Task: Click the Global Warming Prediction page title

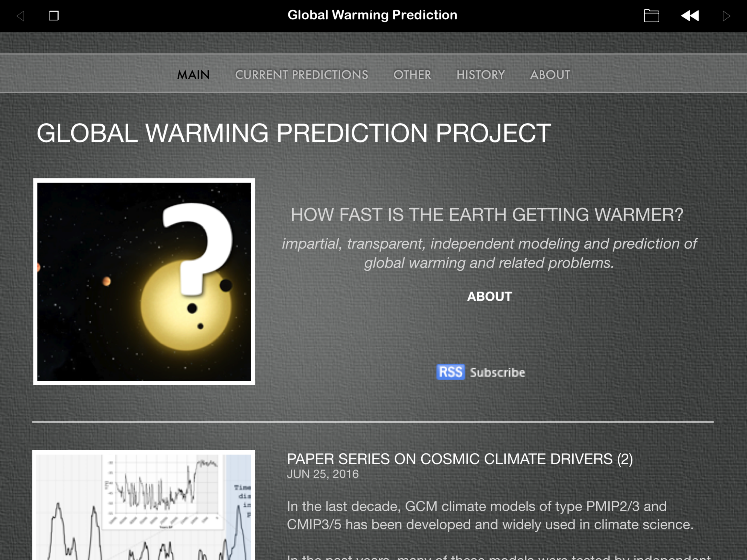Action: point(372,15)
